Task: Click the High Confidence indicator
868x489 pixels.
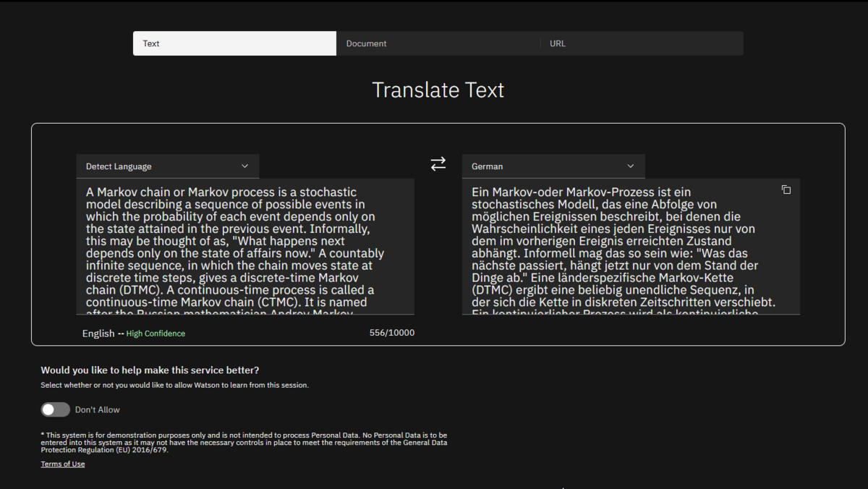Action: pos(156,333)
